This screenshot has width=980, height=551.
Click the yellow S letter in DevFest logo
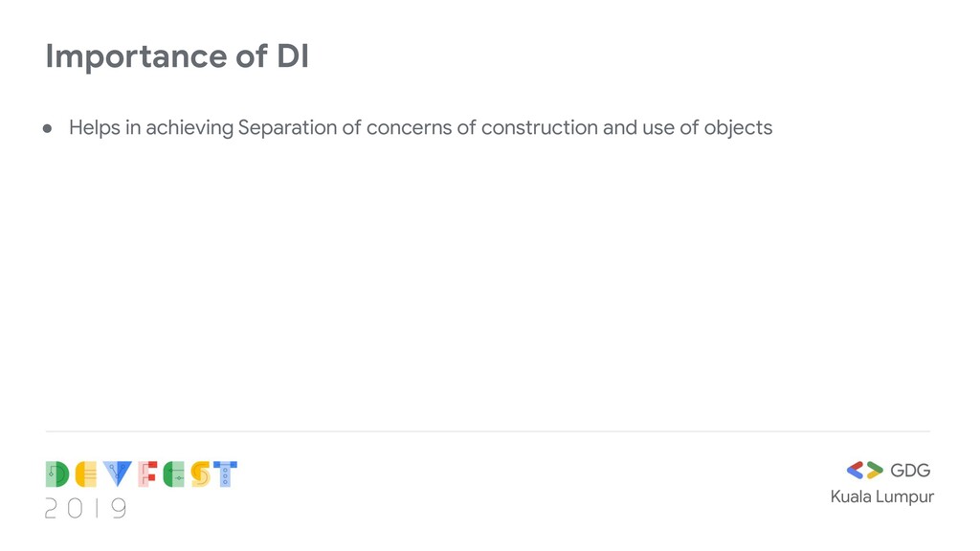pyautogui.click(x=200, y=474)
